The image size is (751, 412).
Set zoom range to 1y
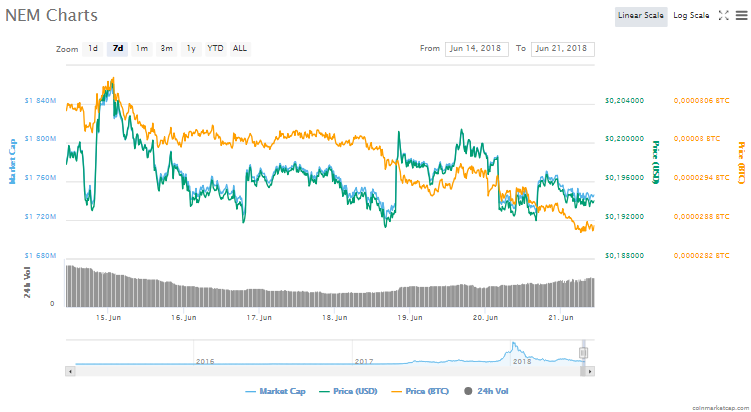[191, 48]
